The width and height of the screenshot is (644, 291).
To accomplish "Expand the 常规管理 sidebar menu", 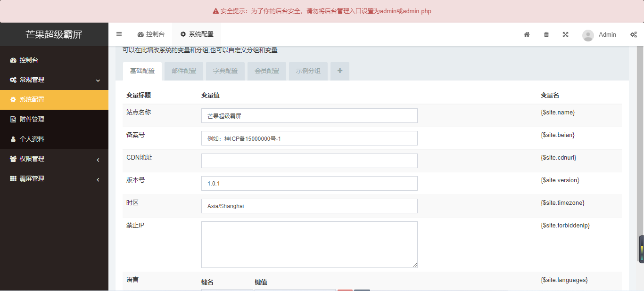I will click(x=54, y=80).
